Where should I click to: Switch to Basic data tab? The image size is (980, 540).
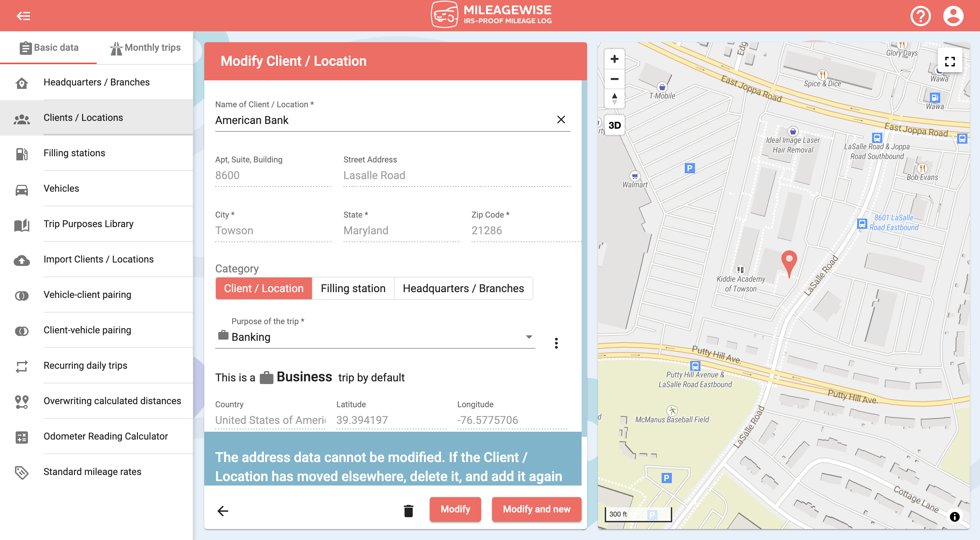point(48,48)
